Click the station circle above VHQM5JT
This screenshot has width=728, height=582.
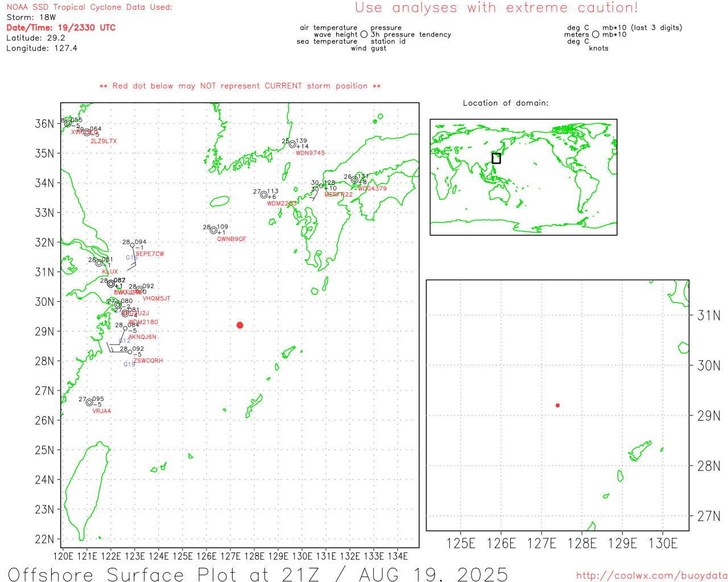(139, 290)
